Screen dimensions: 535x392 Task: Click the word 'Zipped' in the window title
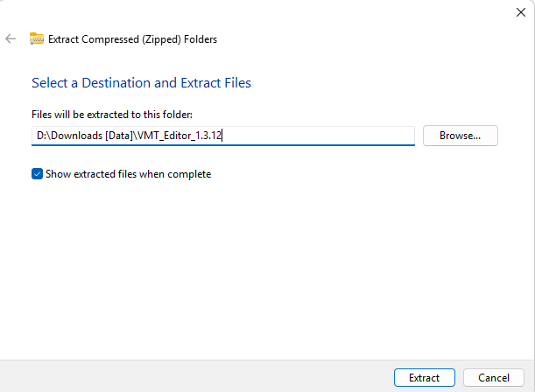tap(161, 39)
